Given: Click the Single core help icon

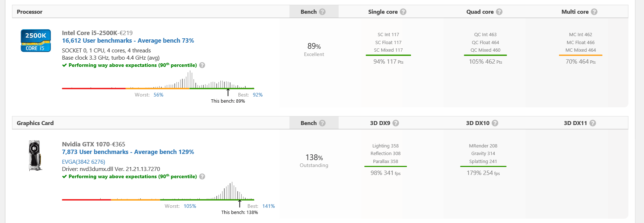Looking at the screenshot, I should 403,12.
